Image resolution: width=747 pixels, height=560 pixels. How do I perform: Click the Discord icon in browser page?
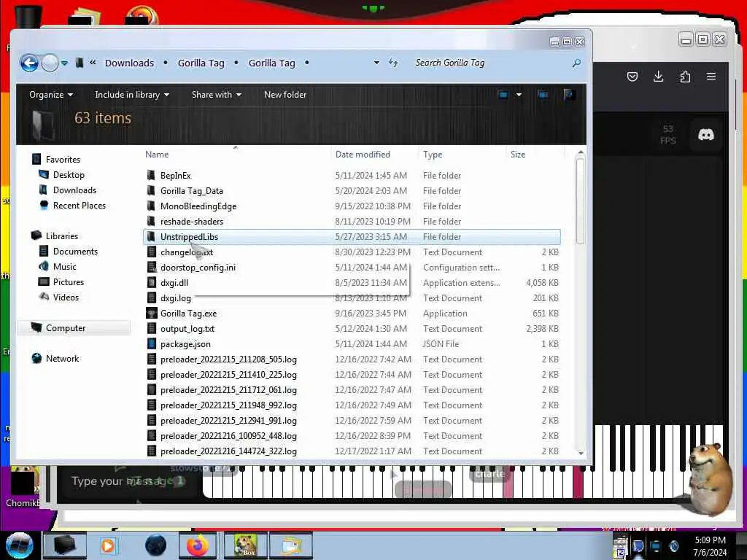pyautogui.click(x=705, y=135)
